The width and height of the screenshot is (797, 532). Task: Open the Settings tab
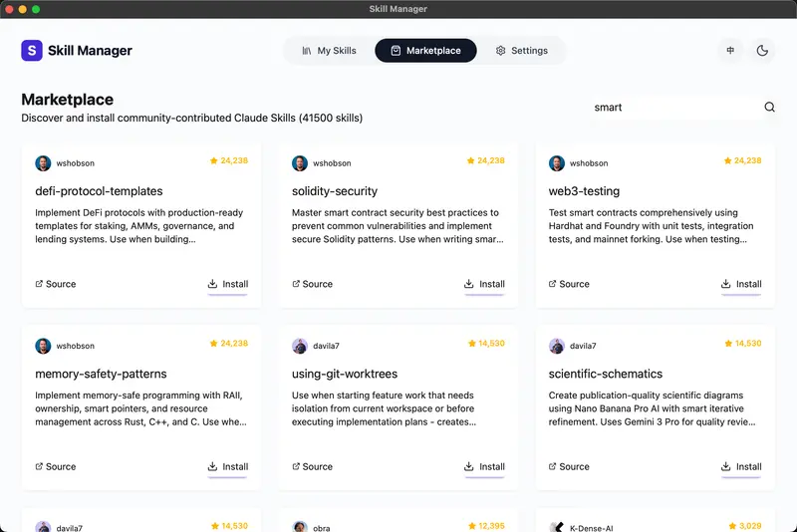[x=521, y=51]
